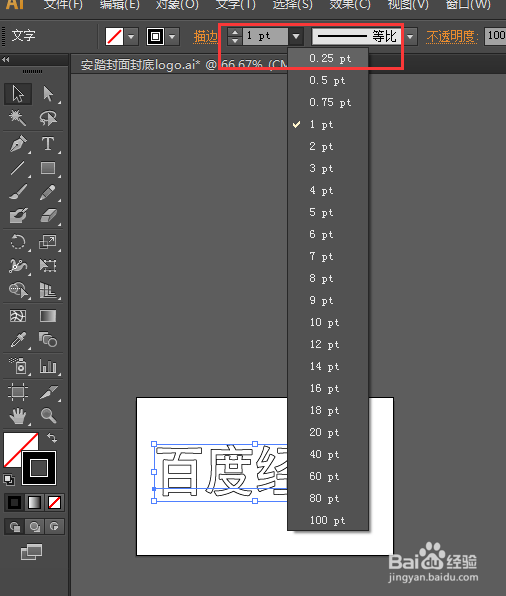Image resolution: width=506 pixels, height=596 pixels.
Task: Select the Direct Selection tool
Action: [x=48, y=94]
